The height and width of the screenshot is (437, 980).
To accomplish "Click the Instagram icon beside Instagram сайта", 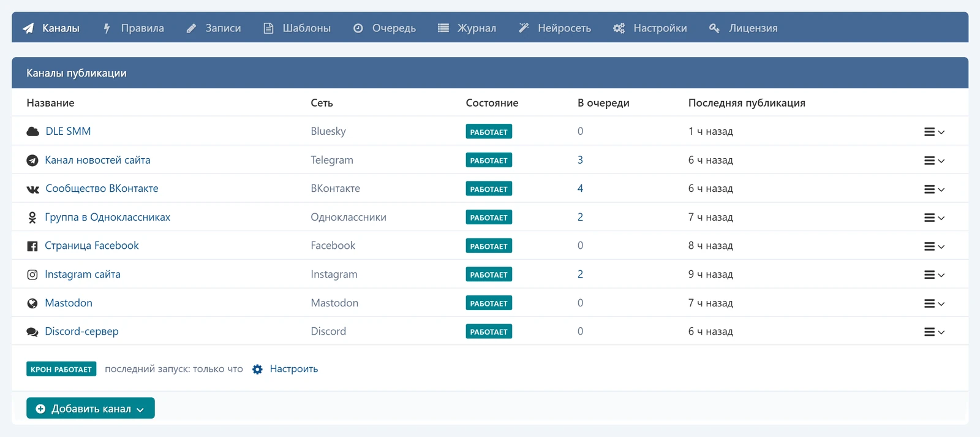I will [x=32, y=275].
